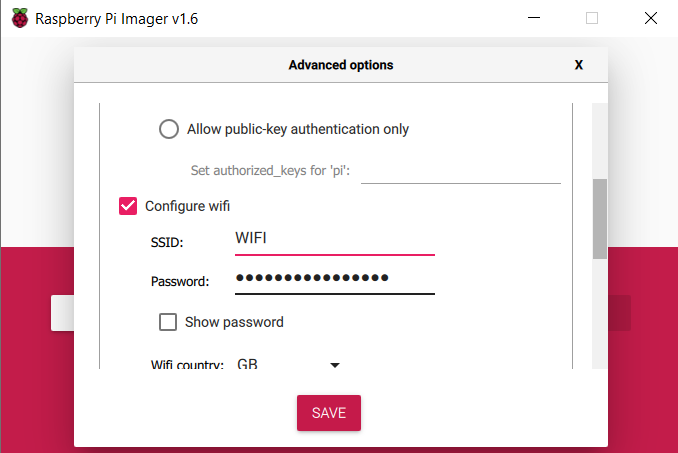678x453 pixels.
Task: Click the grey scrollbar thumb in options
Action: (x=600, y=219)
